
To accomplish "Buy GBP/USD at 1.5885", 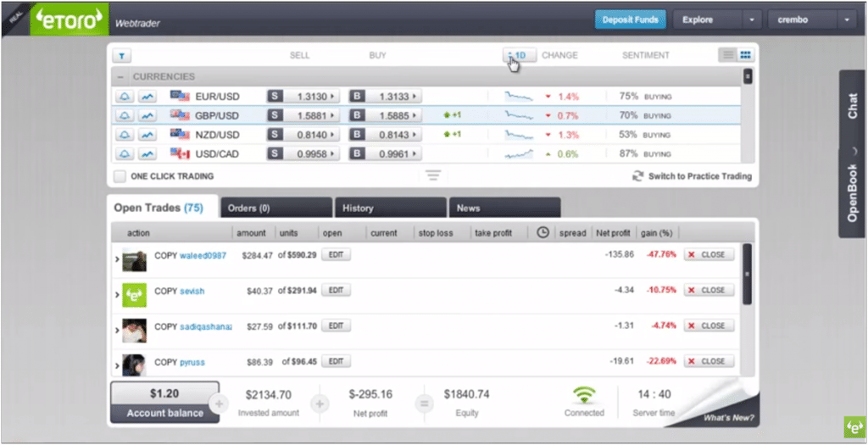I will 386,115.
